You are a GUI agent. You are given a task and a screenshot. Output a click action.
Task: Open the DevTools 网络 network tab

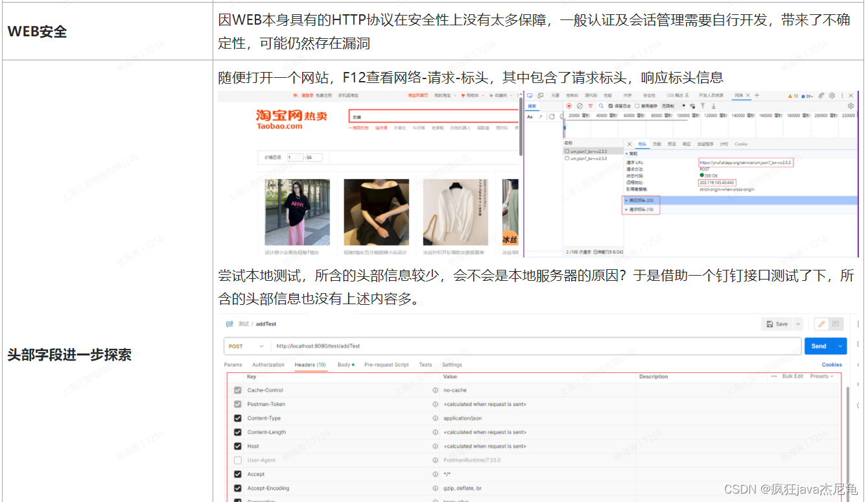click(738, 95)
